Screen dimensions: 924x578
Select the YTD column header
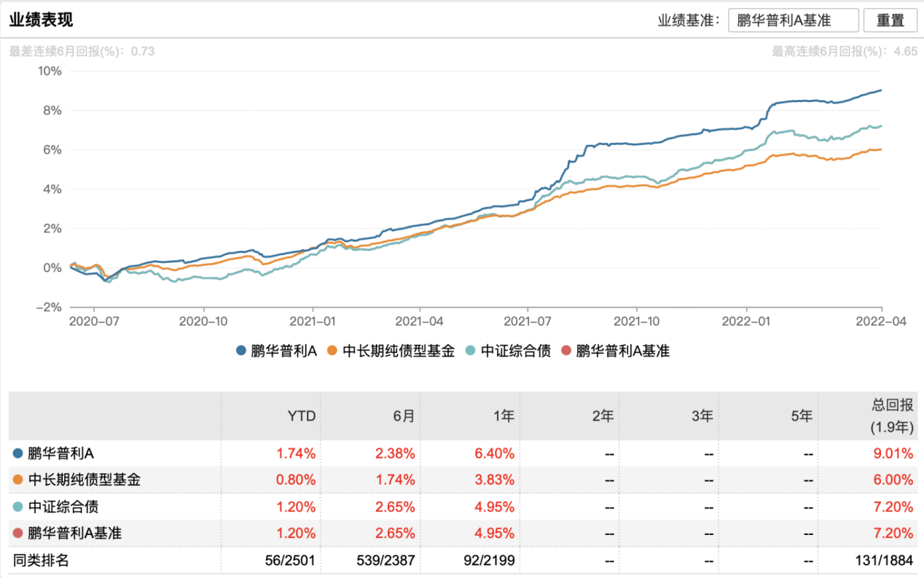(x=302, y=416)
